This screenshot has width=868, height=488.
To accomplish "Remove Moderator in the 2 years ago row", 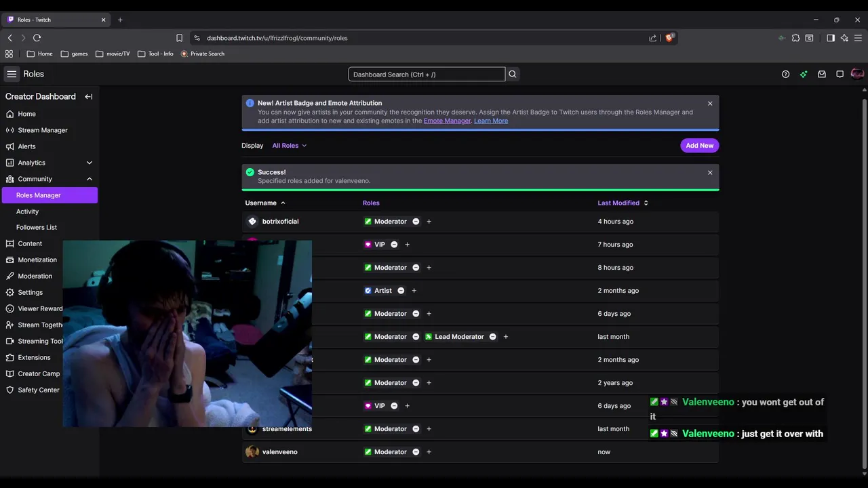I will click(x=416, y=383).
